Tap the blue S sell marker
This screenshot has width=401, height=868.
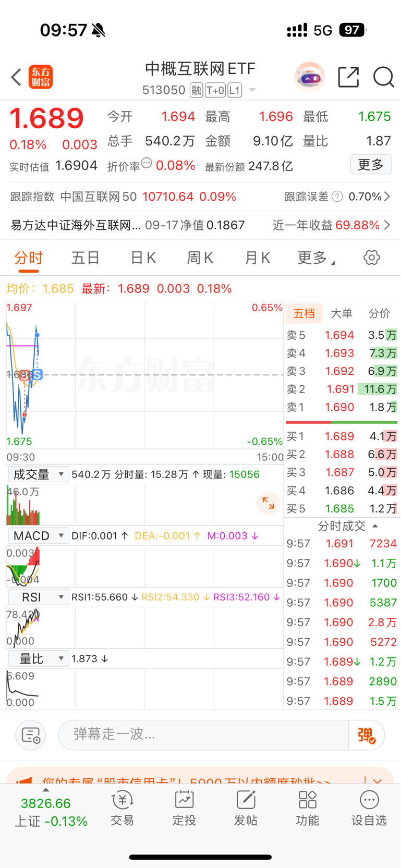pyautogui.click(x=37, y=374)
